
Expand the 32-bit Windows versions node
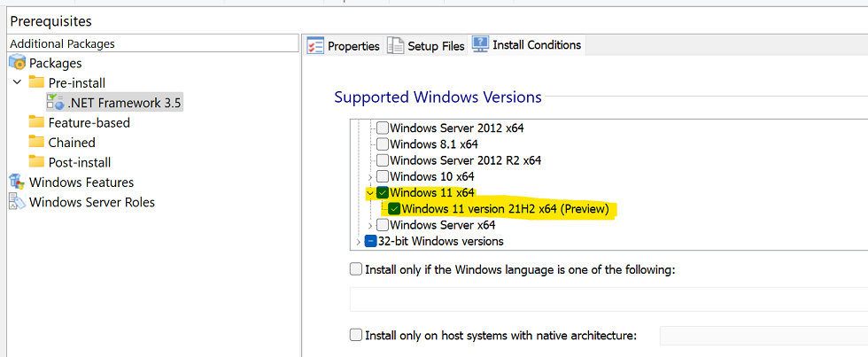(358, 241)
